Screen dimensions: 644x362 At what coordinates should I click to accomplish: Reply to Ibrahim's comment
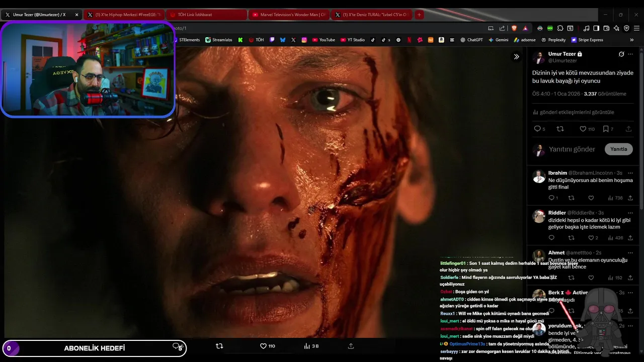[x=553, y=198]
